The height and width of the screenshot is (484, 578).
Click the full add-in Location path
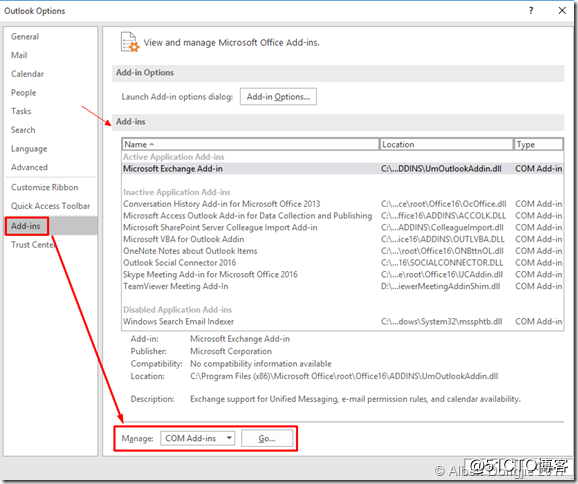tap(344, 376)
